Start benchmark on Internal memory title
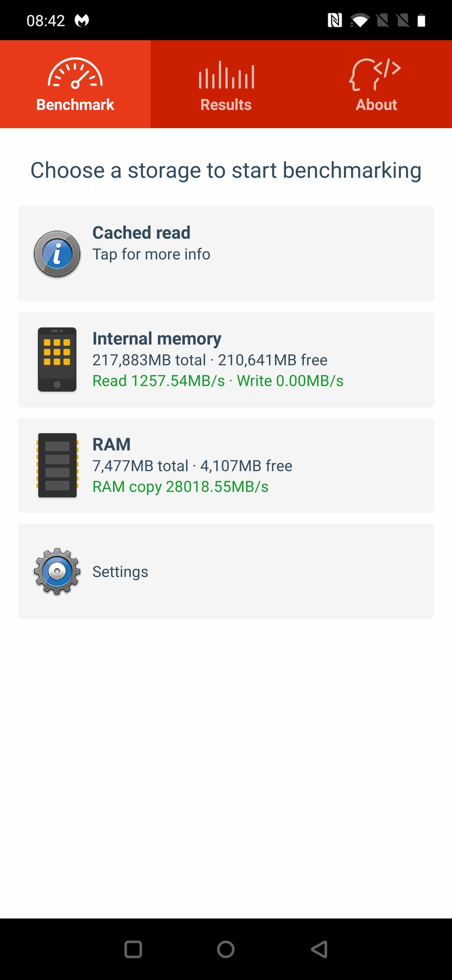This screenshot has height=980, width=452. coord(157,339)
